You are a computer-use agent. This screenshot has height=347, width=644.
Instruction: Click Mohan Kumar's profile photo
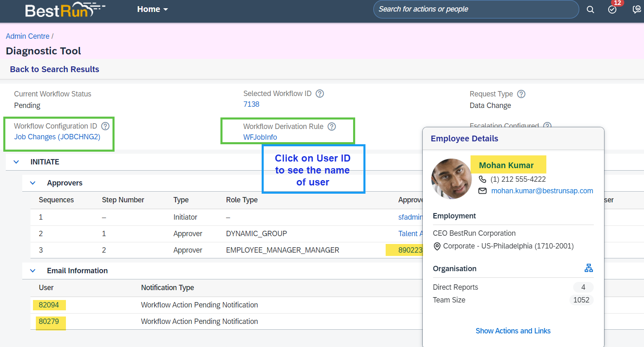tap(451, 179)
